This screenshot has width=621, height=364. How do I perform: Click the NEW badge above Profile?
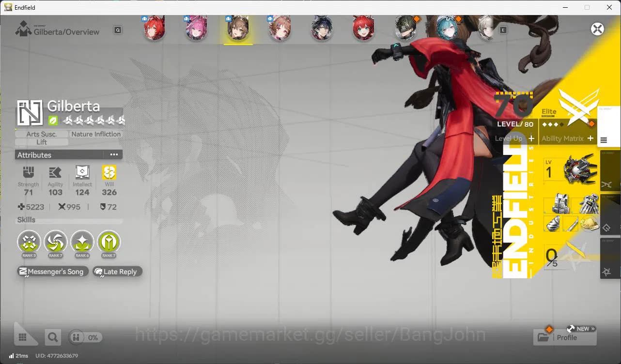(583, 329)
